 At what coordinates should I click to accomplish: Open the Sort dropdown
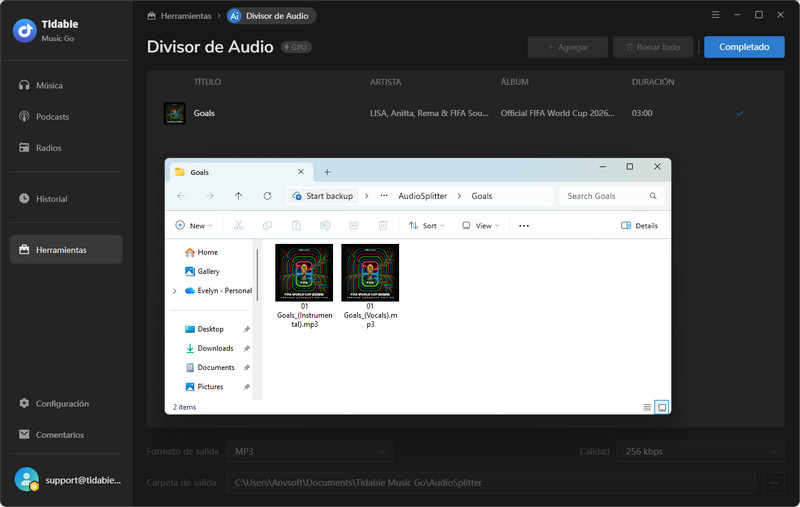pyautogui.click(x=427, y=225)
